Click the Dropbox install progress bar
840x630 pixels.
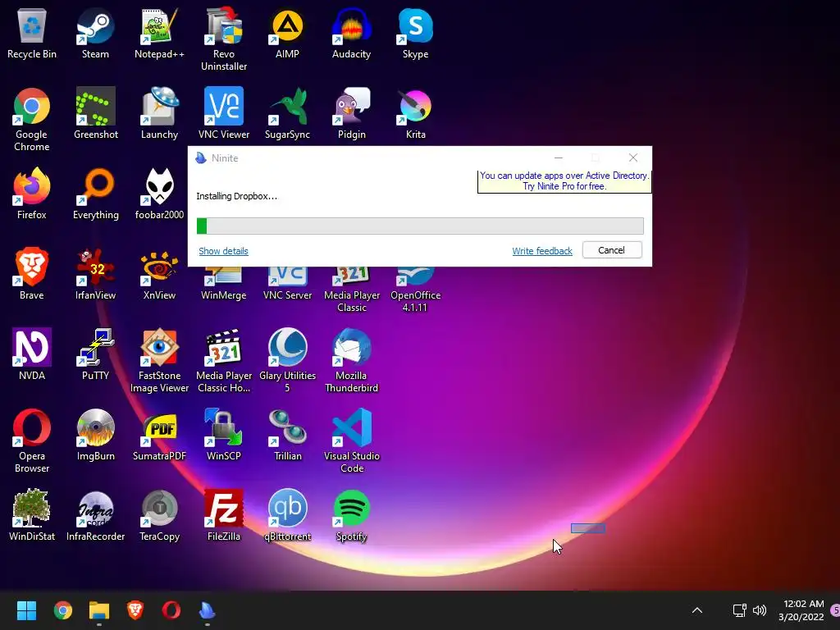click(420, 226)
